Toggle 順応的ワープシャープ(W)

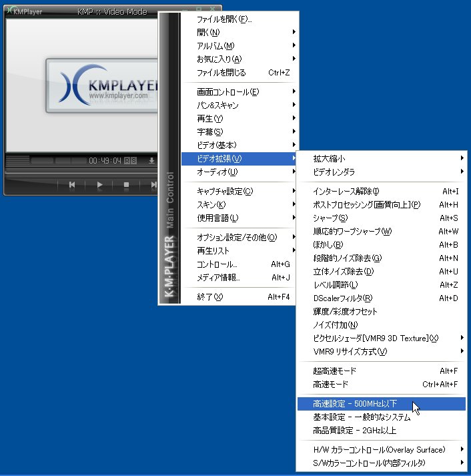tap(382, 231)
